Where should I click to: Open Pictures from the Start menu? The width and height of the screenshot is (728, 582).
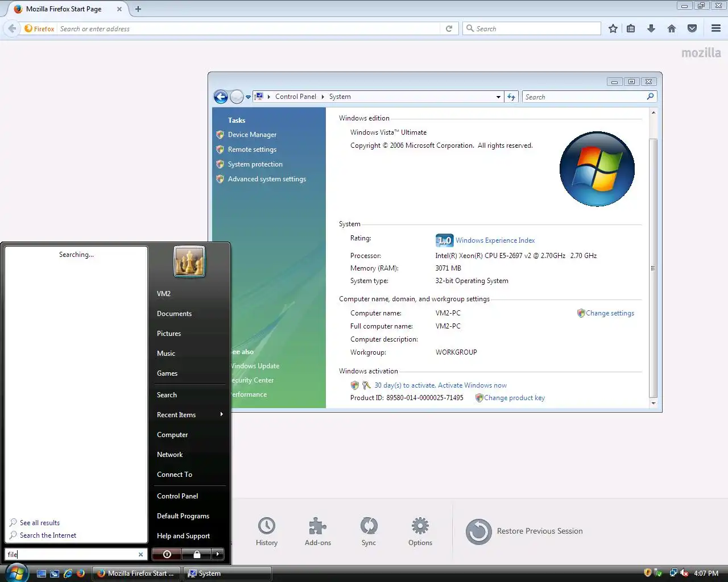[169, 334]
